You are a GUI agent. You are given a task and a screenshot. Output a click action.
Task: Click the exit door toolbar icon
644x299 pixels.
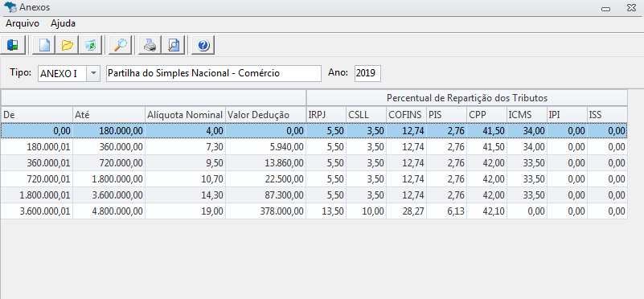[13, 45]
